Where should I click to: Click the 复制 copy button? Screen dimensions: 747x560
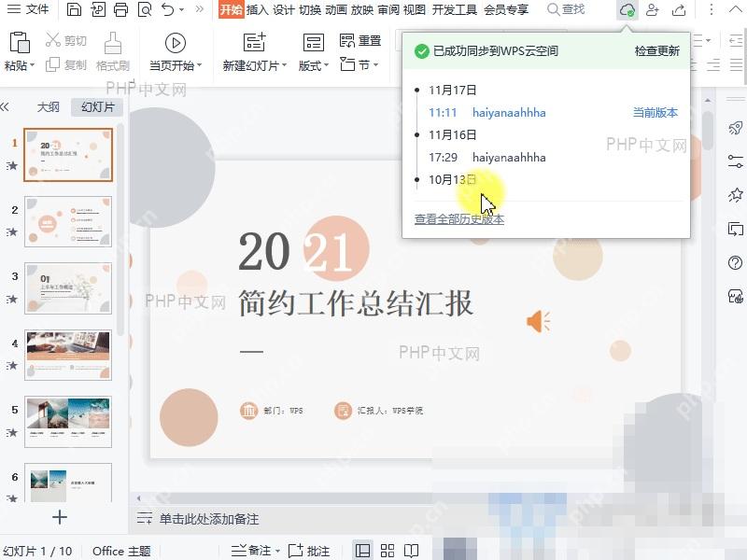point(66,64)
